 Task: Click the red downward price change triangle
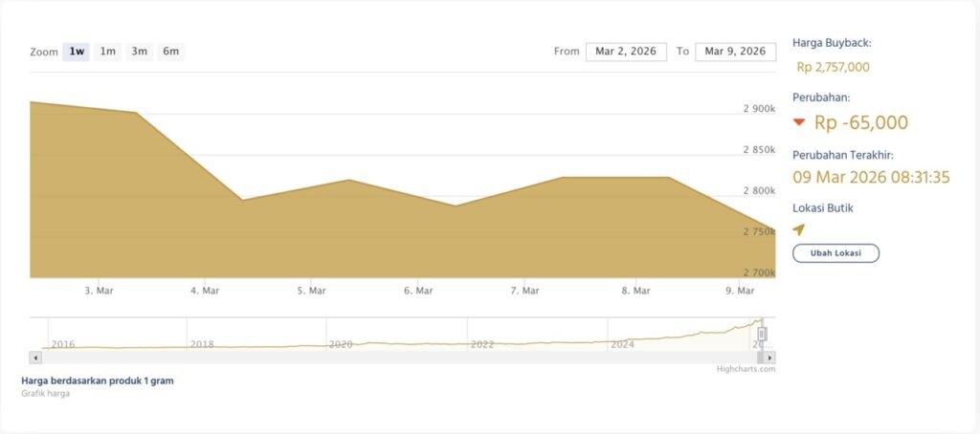(800, 122)
